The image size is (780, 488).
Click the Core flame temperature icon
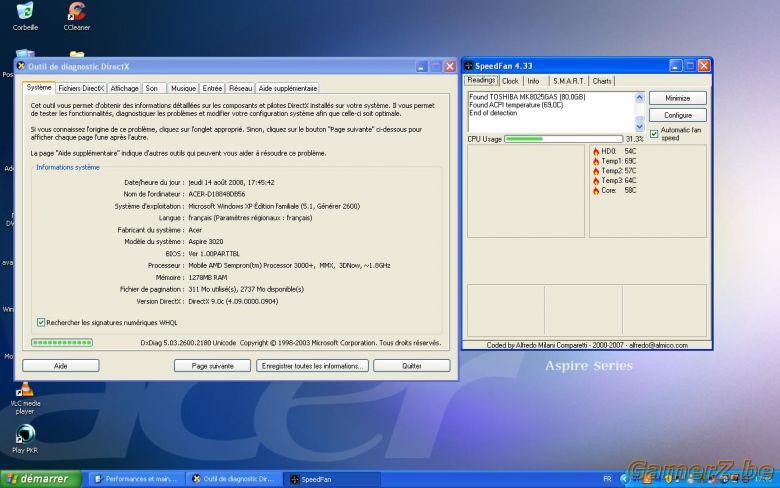(596, 191)
